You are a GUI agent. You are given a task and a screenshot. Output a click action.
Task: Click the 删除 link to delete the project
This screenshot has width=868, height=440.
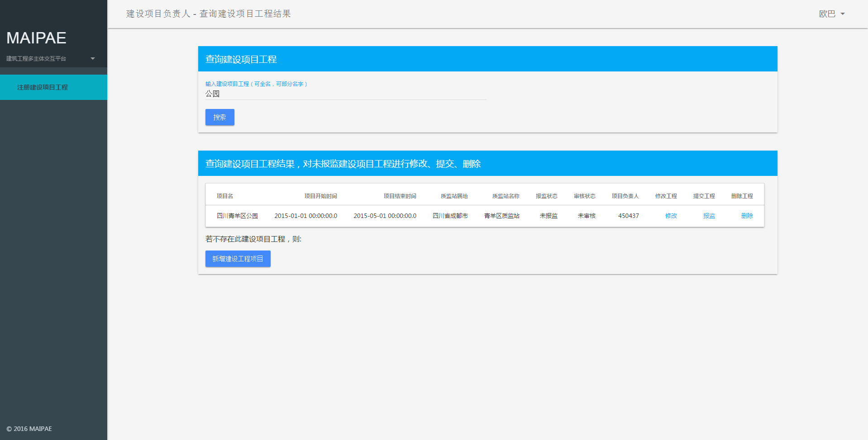click(x=747, y=216)
